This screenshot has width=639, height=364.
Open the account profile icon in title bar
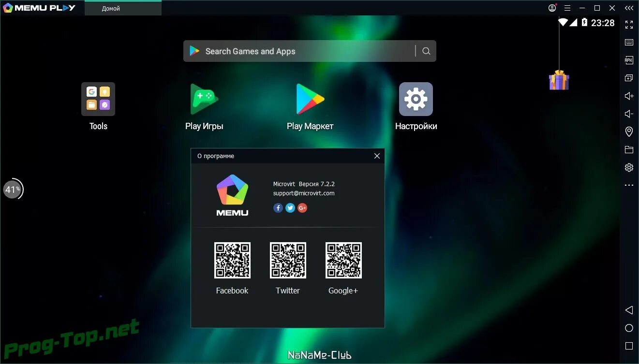tap(552, 8)
